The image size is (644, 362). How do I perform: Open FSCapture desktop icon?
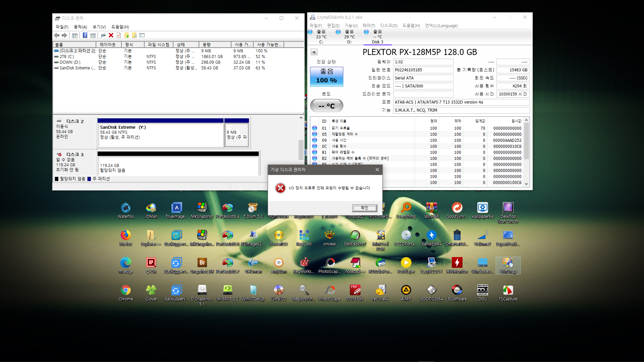pyautogui.click(x=508, y=293)
